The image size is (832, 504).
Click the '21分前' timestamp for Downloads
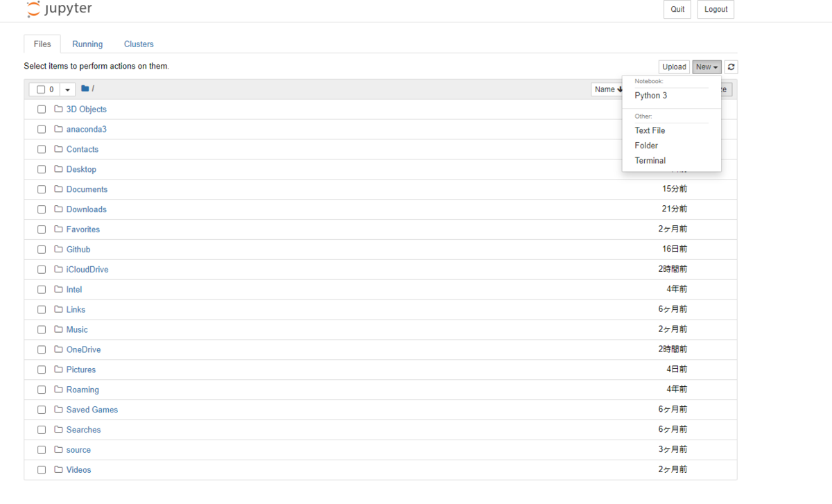(675, 209)
